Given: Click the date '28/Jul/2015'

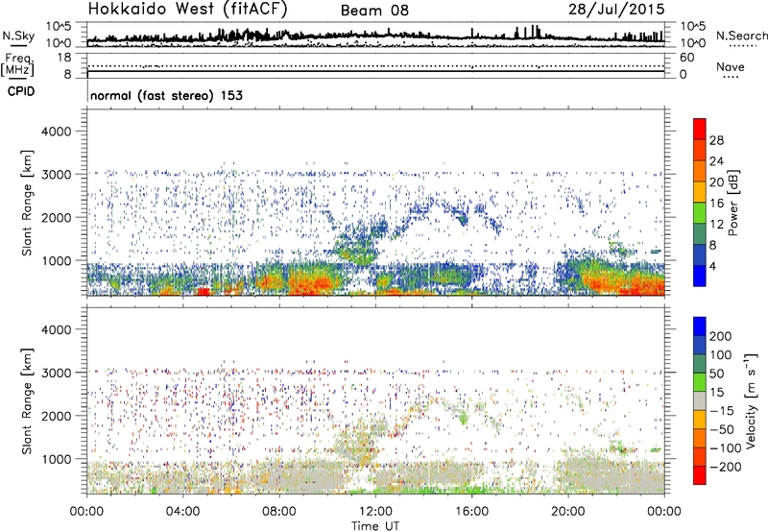Looking at the screenshot, I should coord(616,10).
